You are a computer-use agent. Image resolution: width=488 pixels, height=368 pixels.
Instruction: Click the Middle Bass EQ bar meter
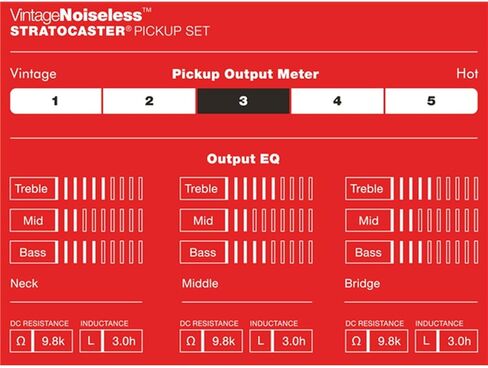tap(273, 252)
